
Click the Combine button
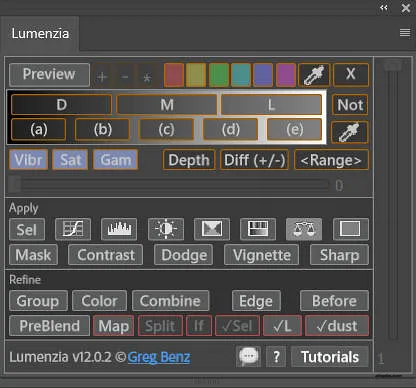(171, 301)
